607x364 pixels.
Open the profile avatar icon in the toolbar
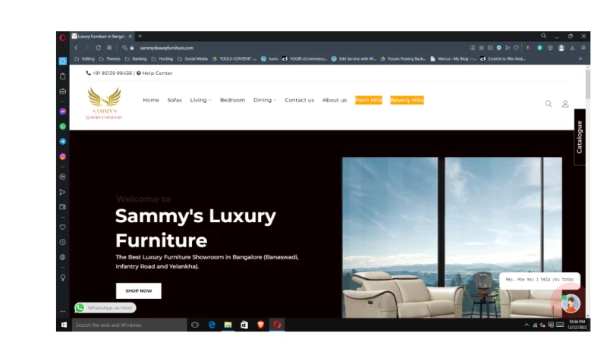point(561,48)
